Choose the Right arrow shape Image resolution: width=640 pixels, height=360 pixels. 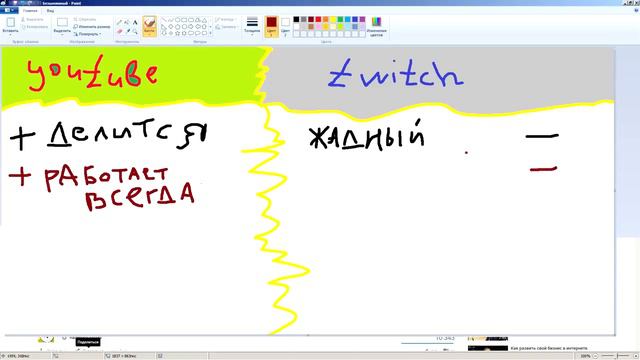pos(191,27)
